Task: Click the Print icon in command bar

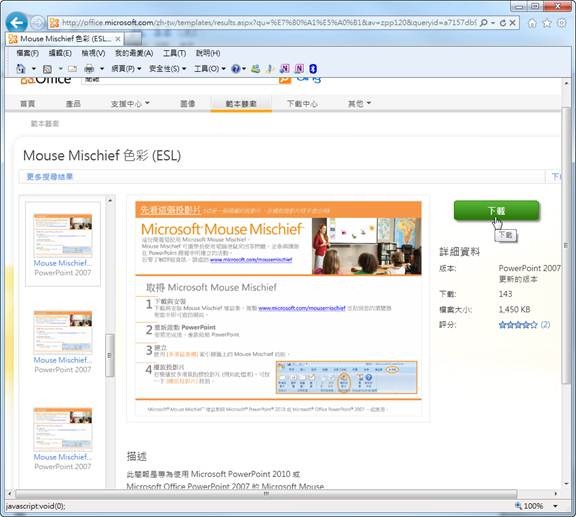Action: pyautogui.click(x=89, y=69)
